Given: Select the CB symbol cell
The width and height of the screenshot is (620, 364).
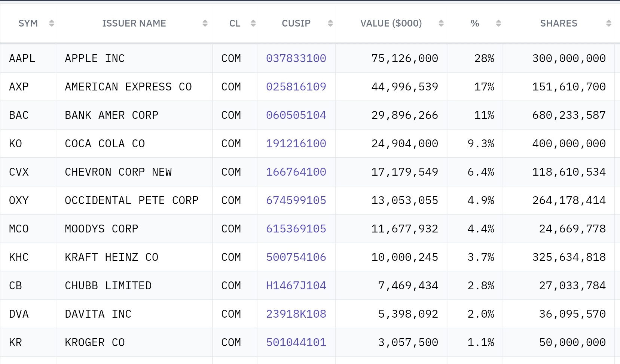Looking at the screenshot, I should pos(28,286).
